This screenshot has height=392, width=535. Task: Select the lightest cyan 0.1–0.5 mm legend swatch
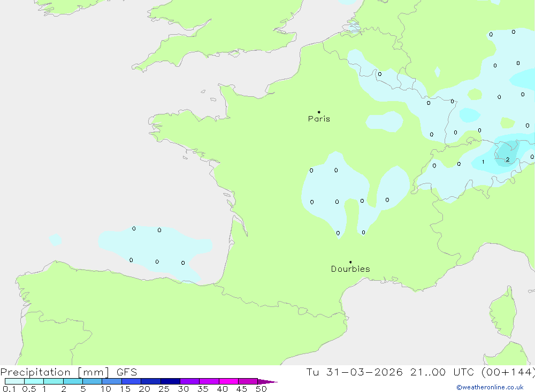(x=14, y=382)
